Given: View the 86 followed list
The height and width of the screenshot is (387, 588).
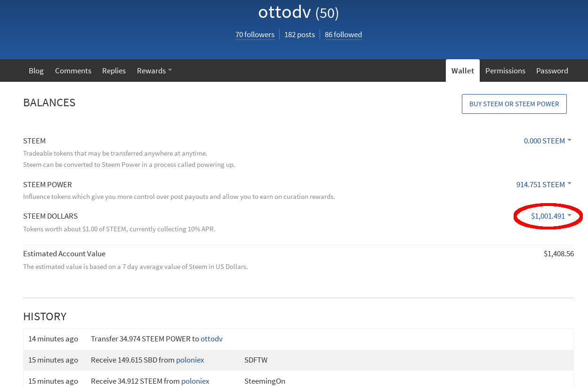Looking at the screenshot, I should pos(343,34).
